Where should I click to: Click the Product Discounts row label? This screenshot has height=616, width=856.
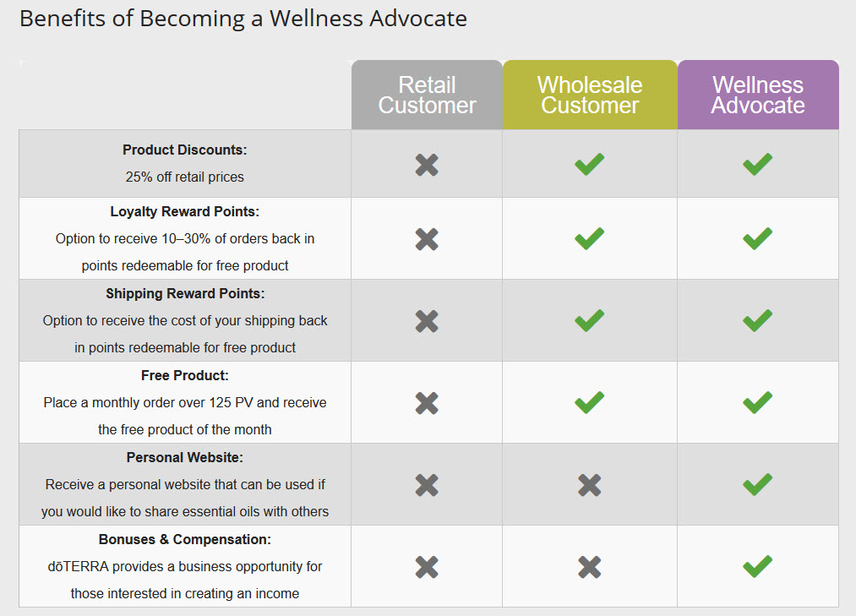click(184, 150)
